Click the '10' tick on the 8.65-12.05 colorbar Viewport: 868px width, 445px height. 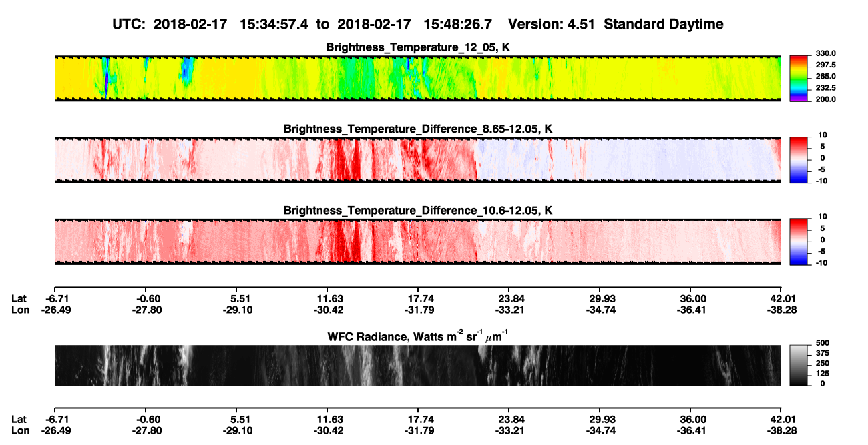coord(823,135)
